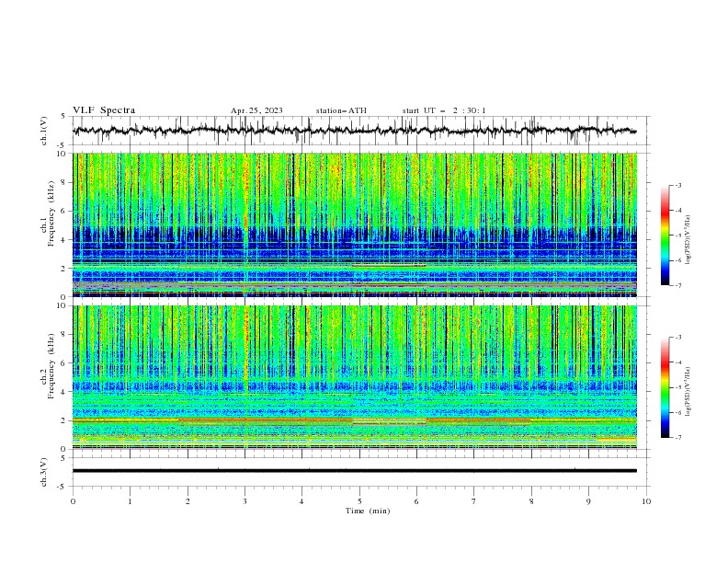This screenshot has width=728, height=563.
Task: Click the date 'Apr. 25, 2023'
Action: click(x=256, y=110)
